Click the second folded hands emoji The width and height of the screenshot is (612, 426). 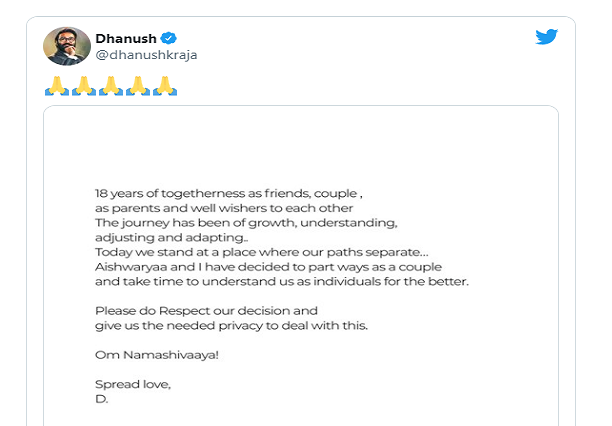tap(84, 86)
